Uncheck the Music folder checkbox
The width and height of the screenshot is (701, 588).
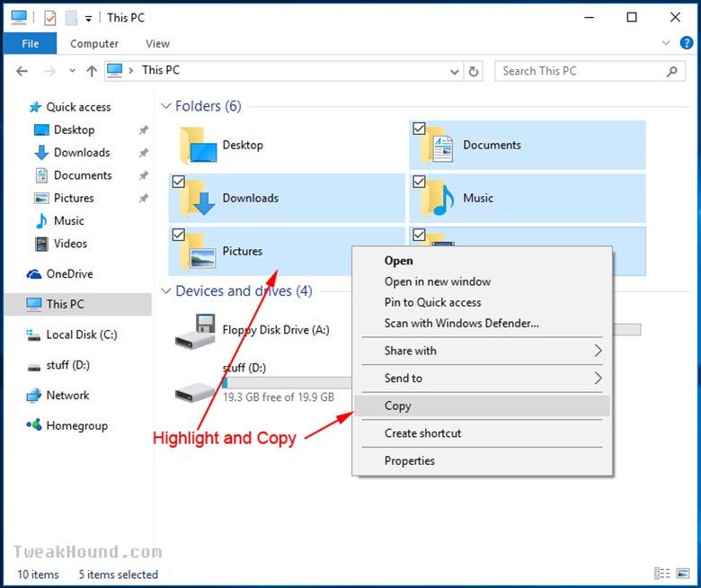pos(419,182)
